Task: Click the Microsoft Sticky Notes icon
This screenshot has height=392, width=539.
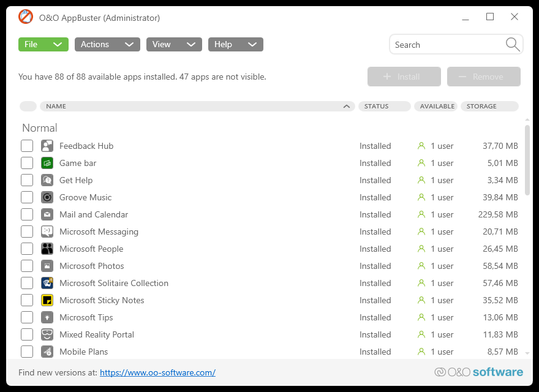Action: 47,300
